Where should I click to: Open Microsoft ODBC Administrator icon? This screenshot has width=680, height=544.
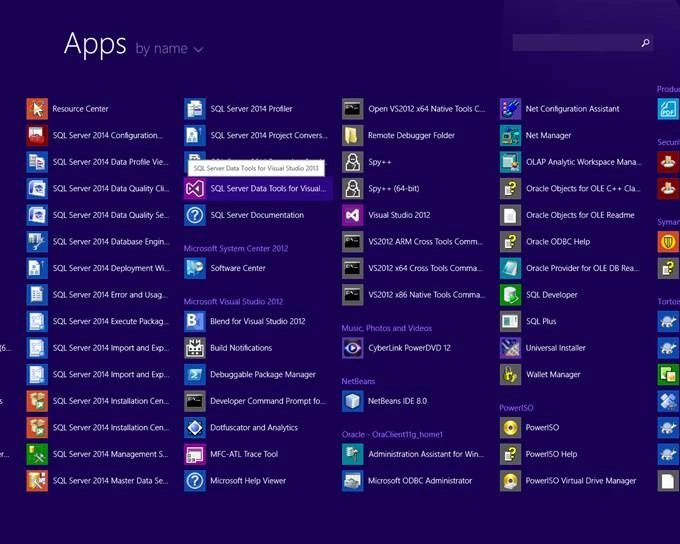353,480
